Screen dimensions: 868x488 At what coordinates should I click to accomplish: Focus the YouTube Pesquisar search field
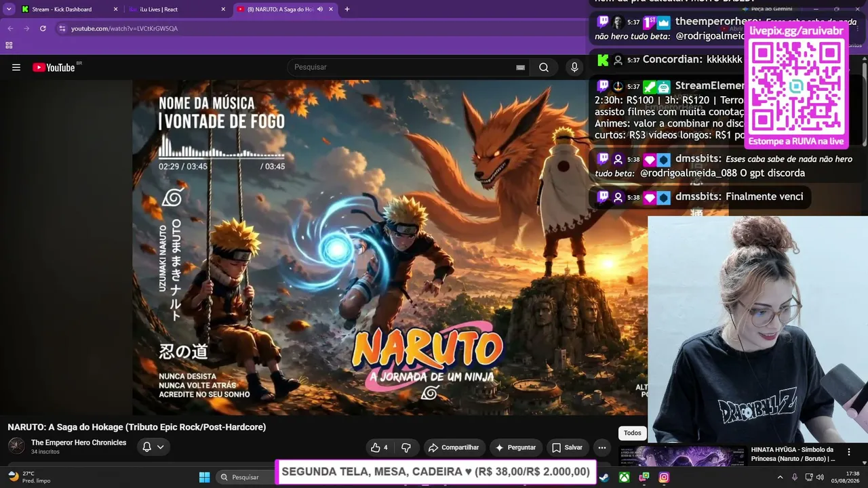pos(403,67)
